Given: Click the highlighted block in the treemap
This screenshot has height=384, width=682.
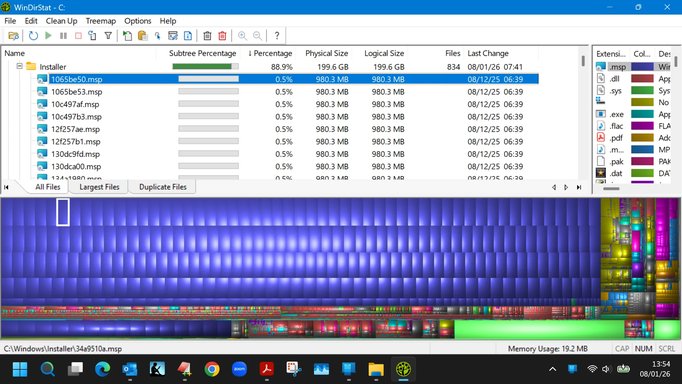Looking at the screenshot, I should pos(63,212).
